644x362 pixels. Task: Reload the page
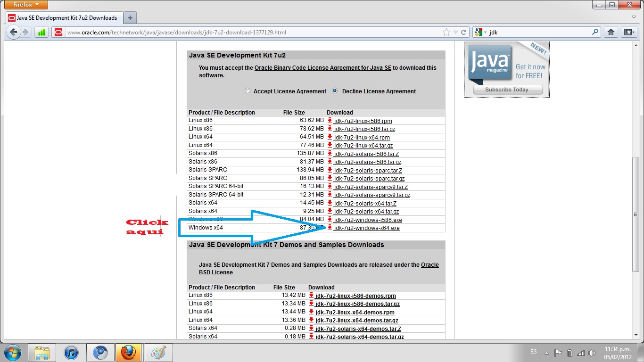(x=463, y=33)
